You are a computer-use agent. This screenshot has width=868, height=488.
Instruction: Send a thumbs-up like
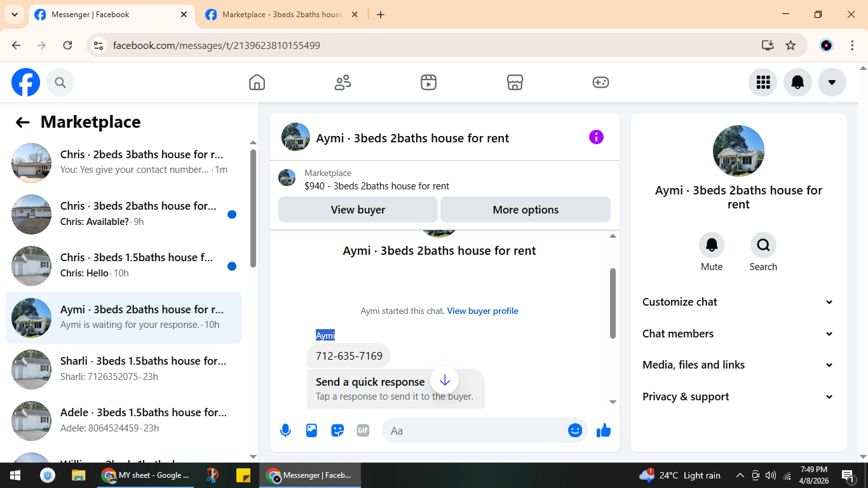coord(604,431)
